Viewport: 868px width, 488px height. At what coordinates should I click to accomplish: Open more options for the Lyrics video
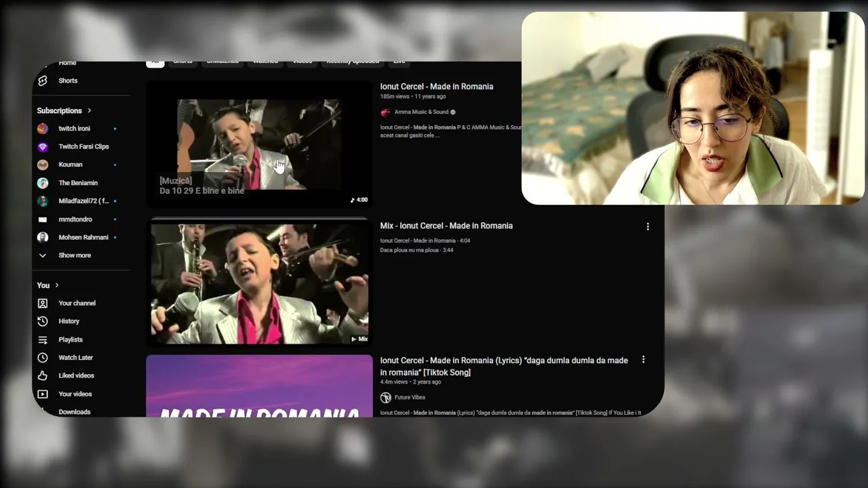643,360
